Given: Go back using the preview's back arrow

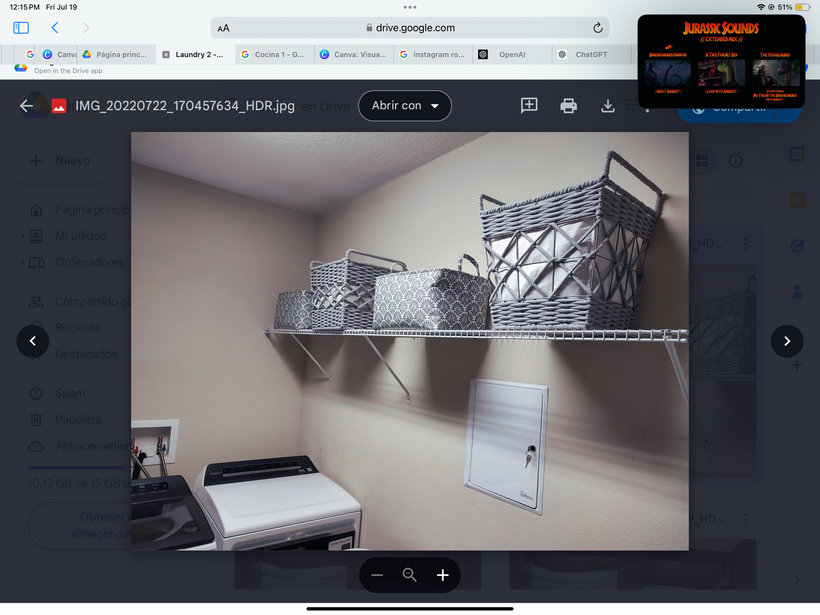Looking at the screenshot, I should (x=26, y=106).
